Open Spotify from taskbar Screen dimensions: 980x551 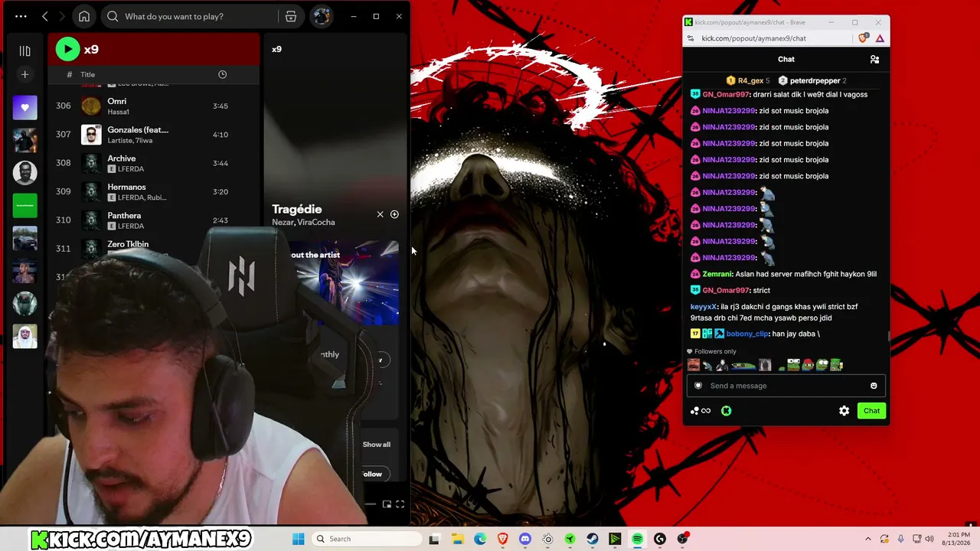pos(637,539)
